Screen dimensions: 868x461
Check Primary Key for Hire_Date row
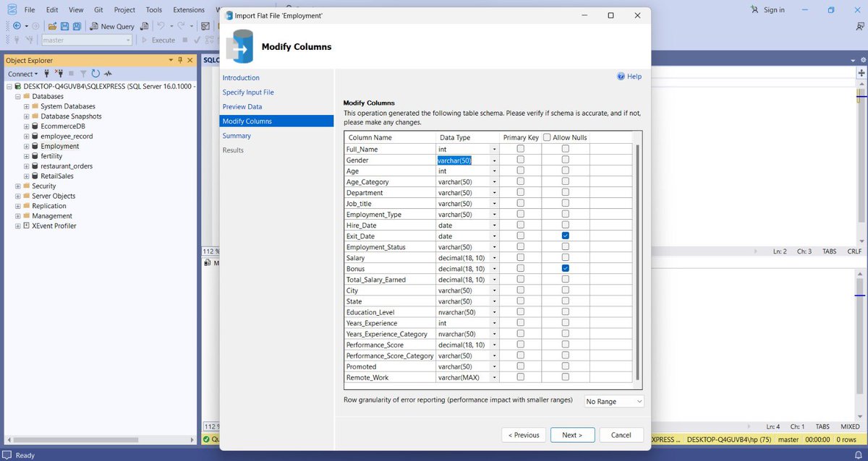pyautogui.click(x=521, y=225)
